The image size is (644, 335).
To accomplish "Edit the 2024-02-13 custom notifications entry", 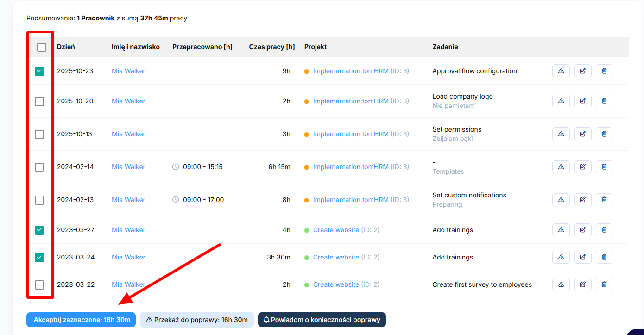I will tap(582, 200).
